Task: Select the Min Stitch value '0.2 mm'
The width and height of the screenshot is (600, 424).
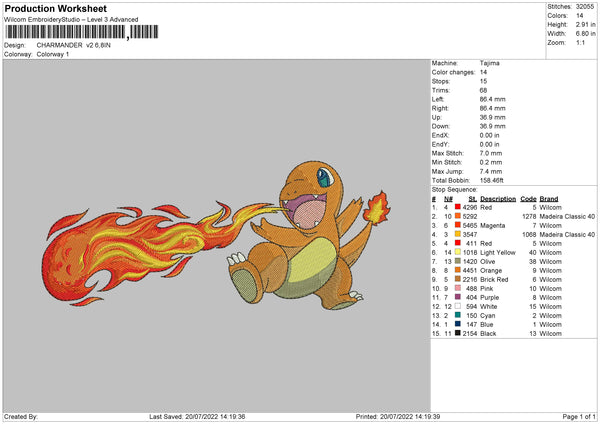Action: (x=491, y=162)
